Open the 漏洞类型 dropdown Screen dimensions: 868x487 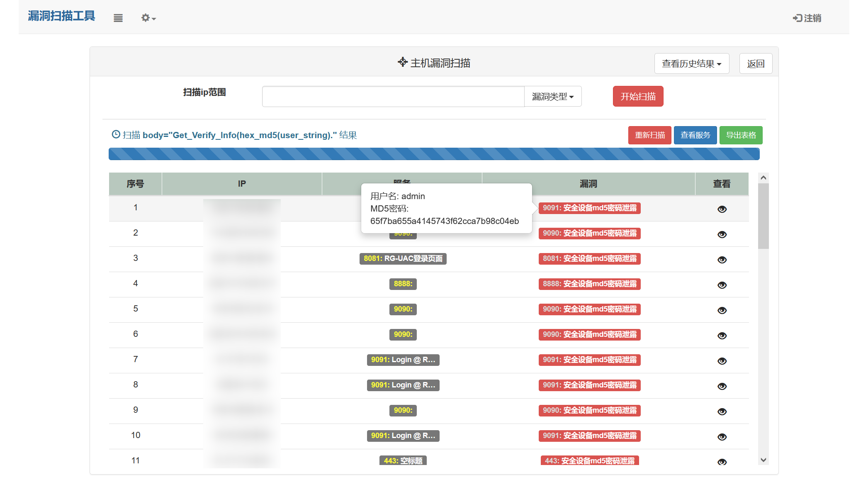coord(553,97)
